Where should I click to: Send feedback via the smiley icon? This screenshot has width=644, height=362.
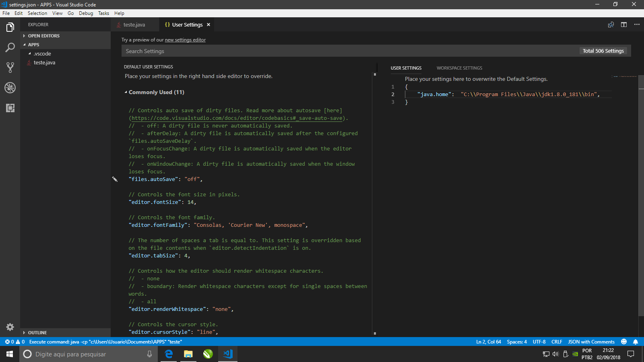pos(624,342)
